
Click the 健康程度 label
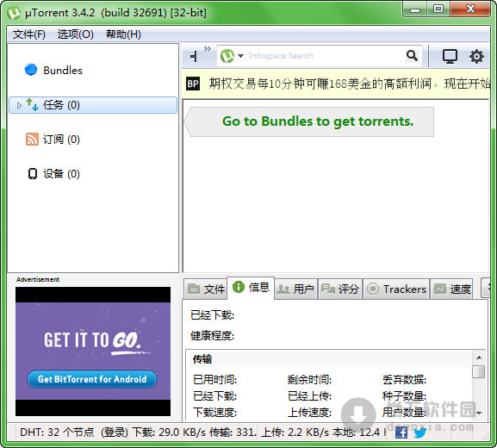tap(213, 335)
